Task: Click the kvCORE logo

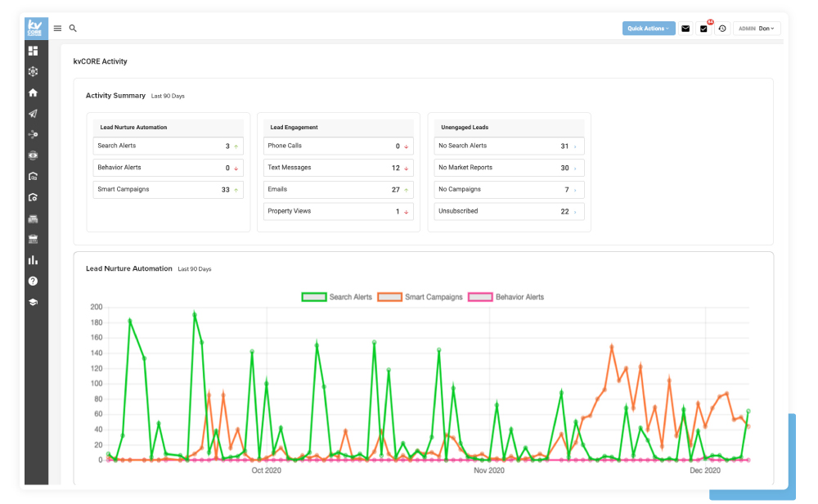Action: (x=36, y=28)
